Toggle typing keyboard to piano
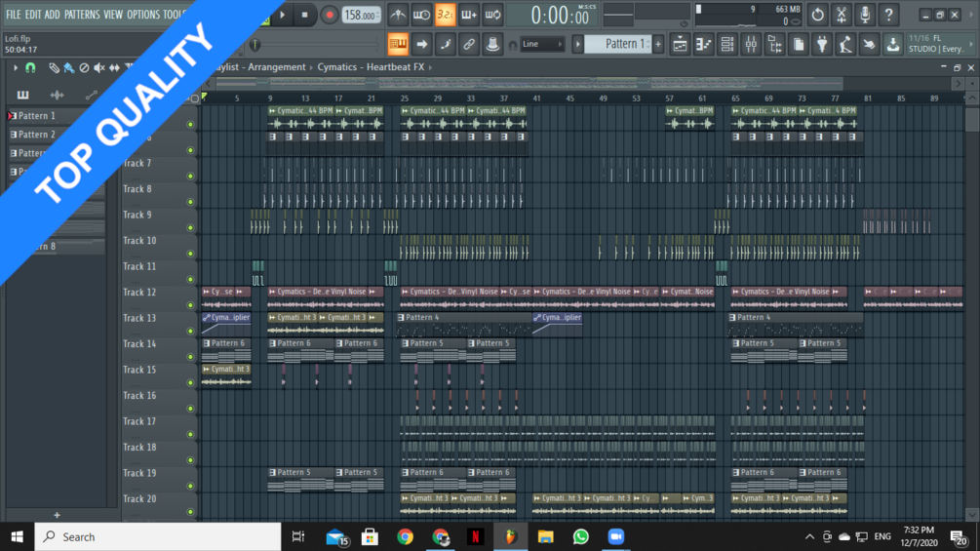The image size is (980, 551). 398,44
